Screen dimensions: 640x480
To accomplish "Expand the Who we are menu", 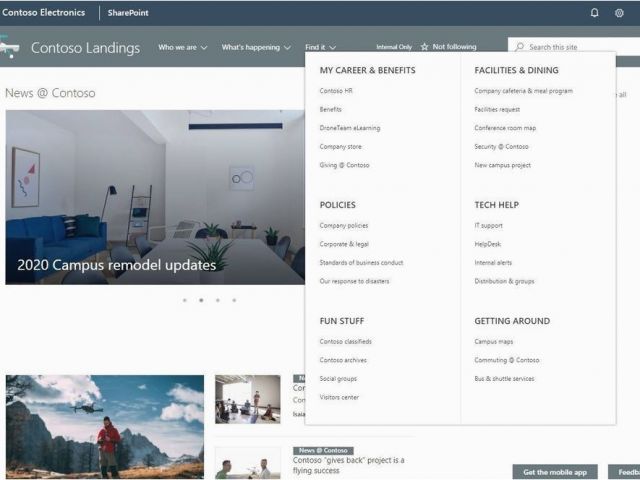I will pyautogui.click(x=183, y=47).
